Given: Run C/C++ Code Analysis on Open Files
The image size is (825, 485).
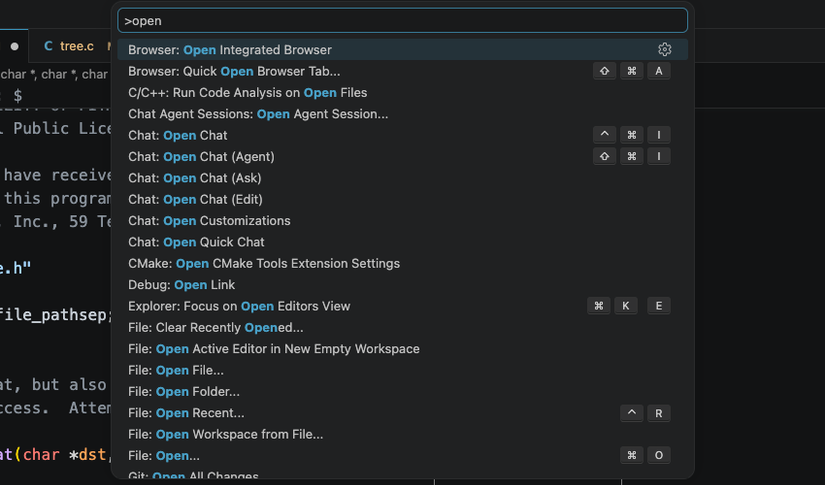Looking at the screenshot, I should (403, 93).
